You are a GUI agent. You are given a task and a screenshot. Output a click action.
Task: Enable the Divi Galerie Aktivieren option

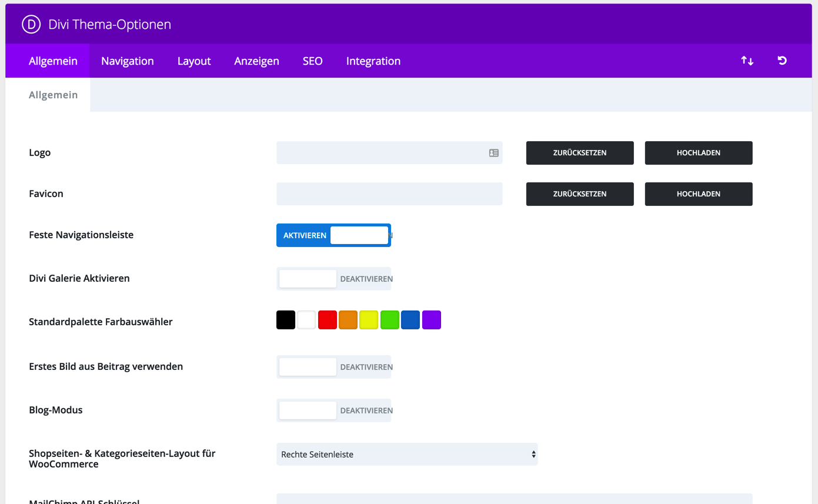click(x=333, y=278)
